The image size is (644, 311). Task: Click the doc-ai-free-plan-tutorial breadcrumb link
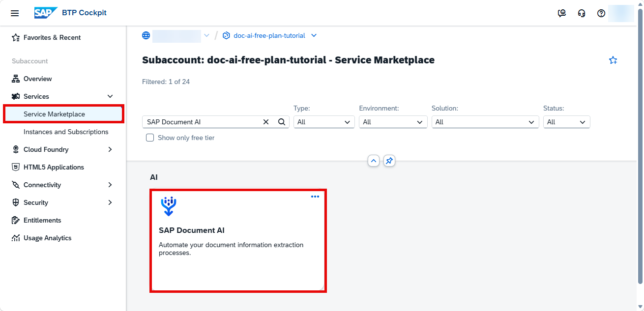269,35
